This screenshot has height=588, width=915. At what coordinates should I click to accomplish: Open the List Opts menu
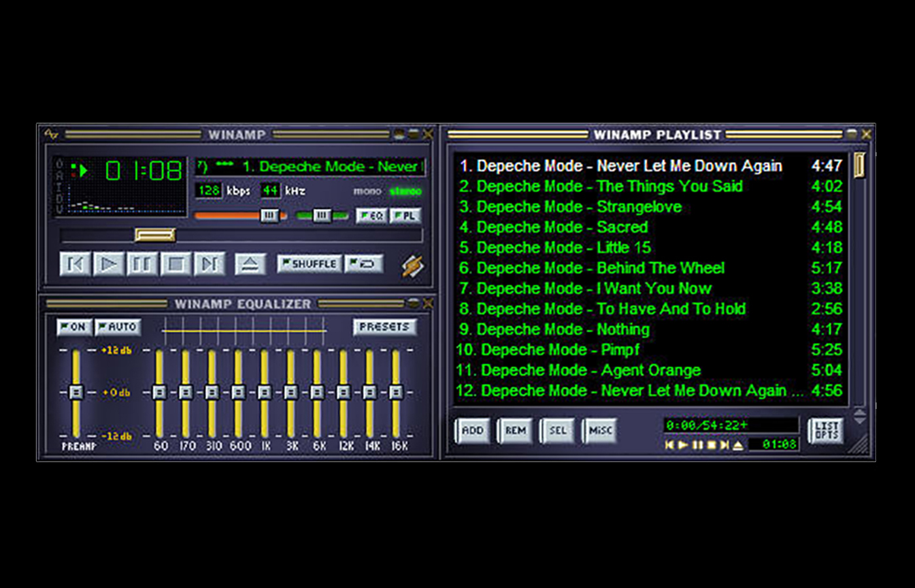point(826,431)
